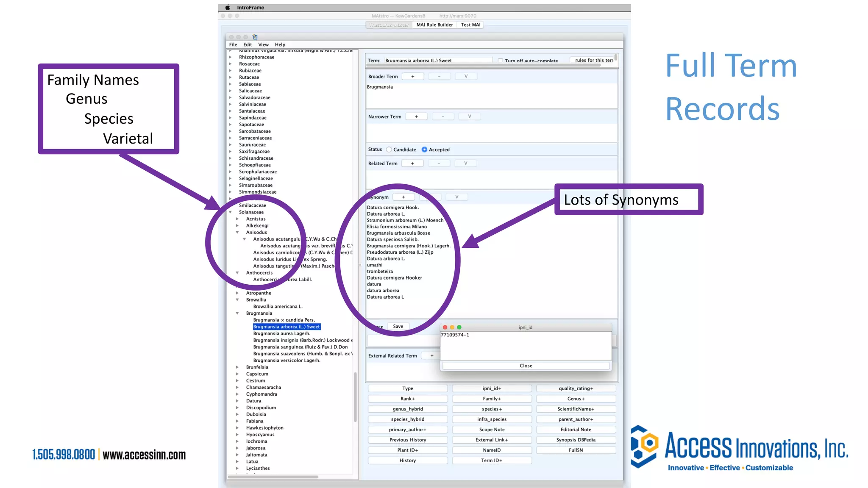Select the Candidate status radio button
Image resolution: width=868 pixels, height=488 pixels.
(389, 150)
